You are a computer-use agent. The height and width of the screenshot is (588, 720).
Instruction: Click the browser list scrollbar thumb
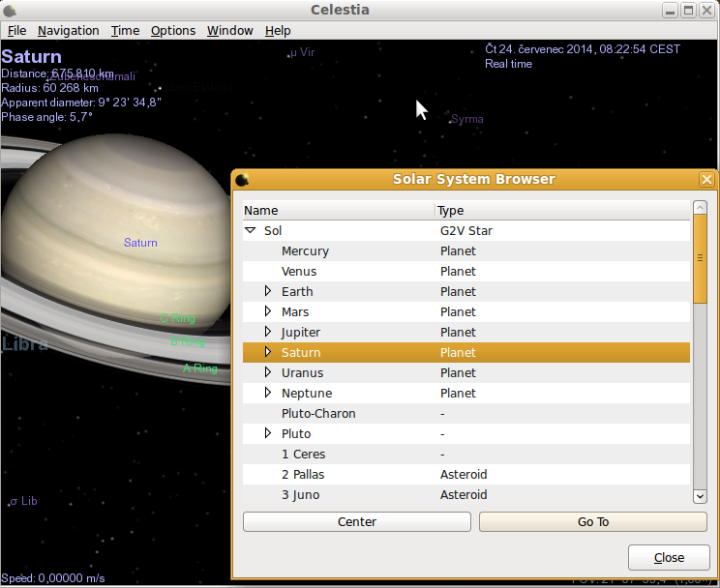pos(700,258)
